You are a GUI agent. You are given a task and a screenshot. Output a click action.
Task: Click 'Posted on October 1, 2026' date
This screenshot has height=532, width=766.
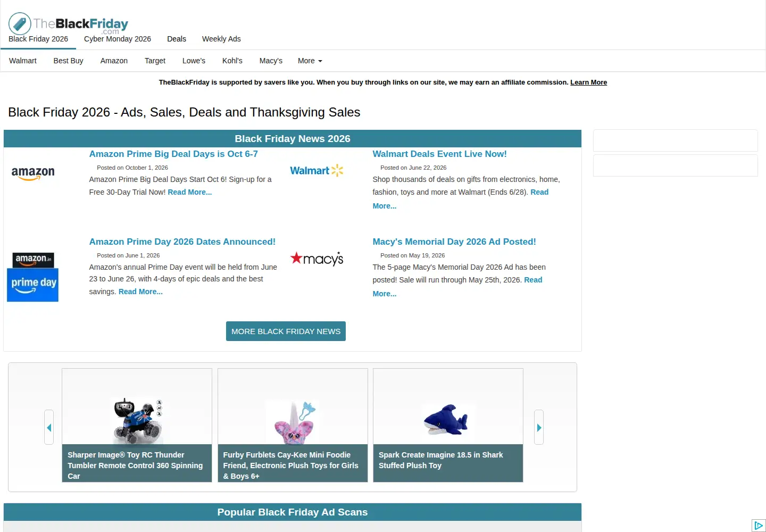coord(132,168)
